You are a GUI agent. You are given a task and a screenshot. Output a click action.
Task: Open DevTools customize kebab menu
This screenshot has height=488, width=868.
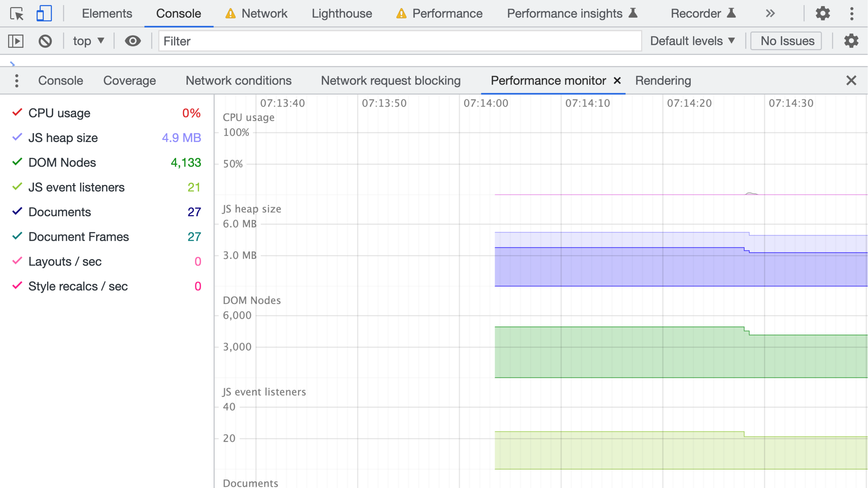(852, 14)
